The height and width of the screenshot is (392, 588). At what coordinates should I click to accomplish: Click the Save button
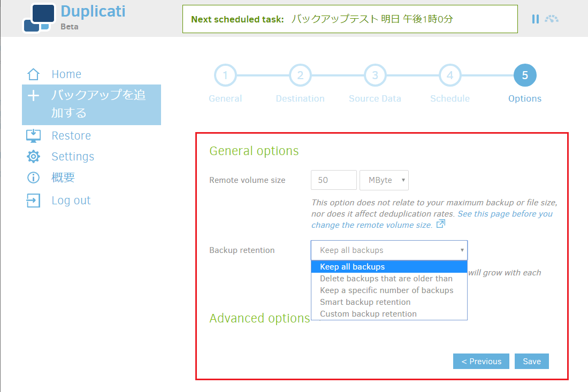(532, 362)
